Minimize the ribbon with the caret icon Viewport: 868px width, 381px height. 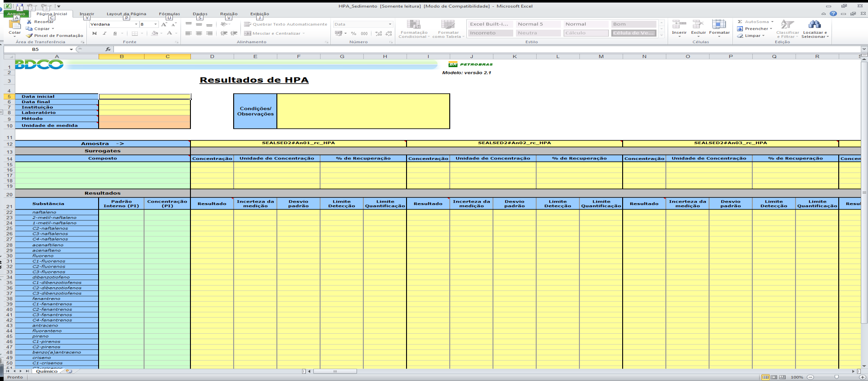click(824, 14)
